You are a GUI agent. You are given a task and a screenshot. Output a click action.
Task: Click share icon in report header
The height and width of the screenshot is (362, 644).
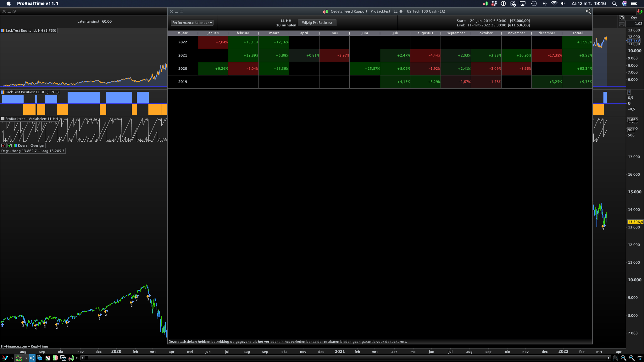point(588,11)
